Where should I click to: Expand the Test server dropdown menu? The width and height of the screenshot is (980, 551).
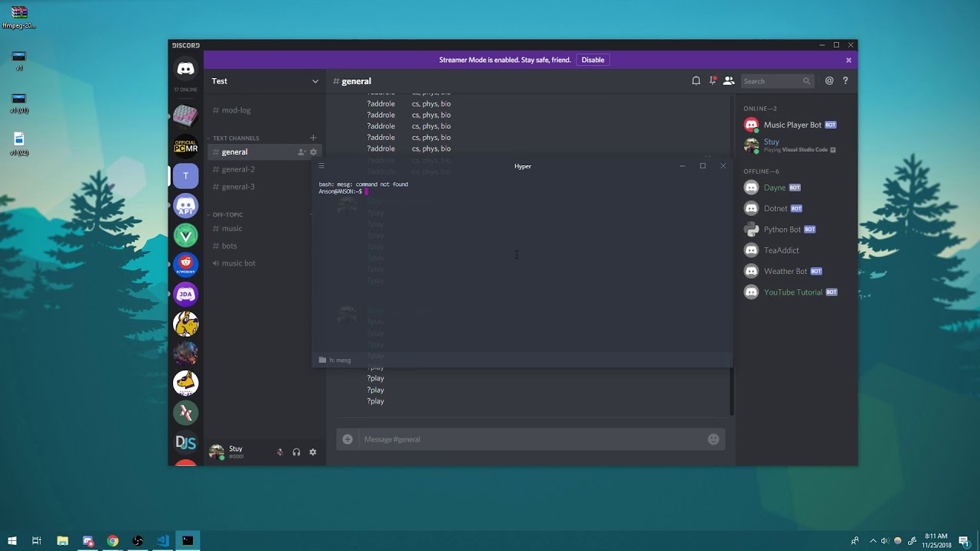(315, 81)
